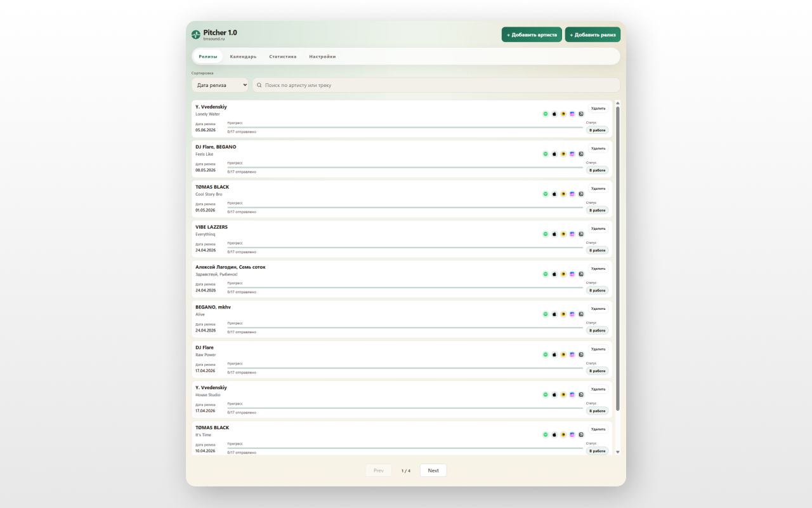Screen dimensions: 812x508
Task: Click the progress bar of Raw Power
Action: click(405, 368)
